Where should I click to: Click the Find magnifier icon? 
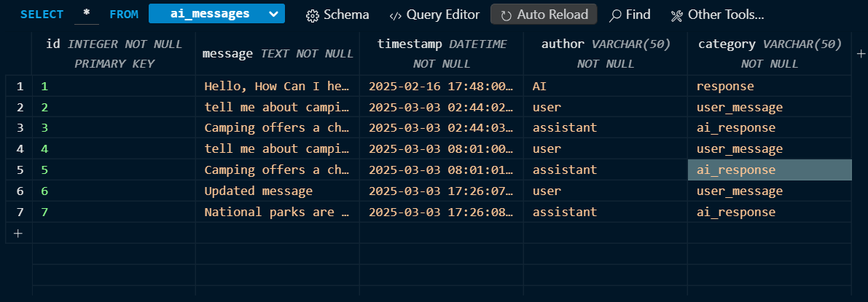[616, 15]
